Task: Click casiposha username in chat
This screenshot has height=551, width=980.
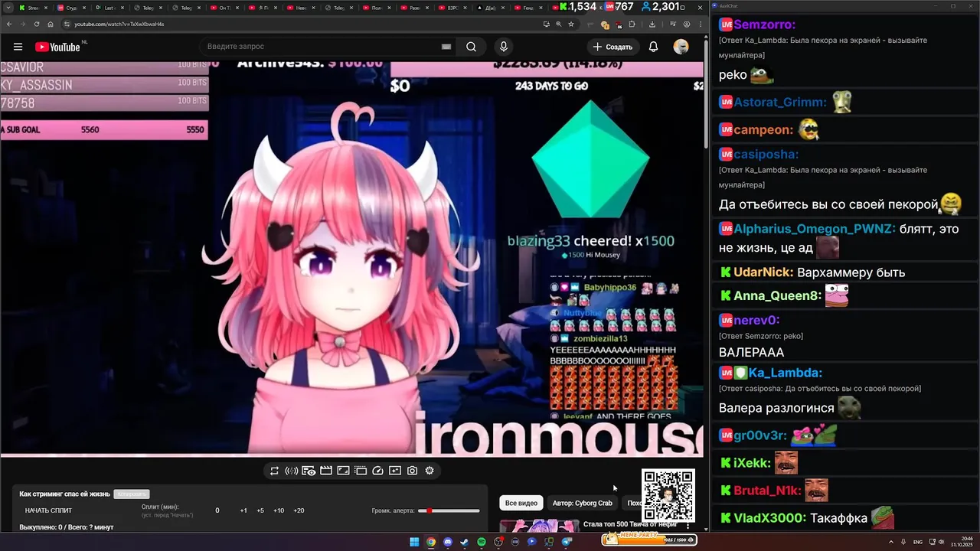Action: (x=766, y=154)
